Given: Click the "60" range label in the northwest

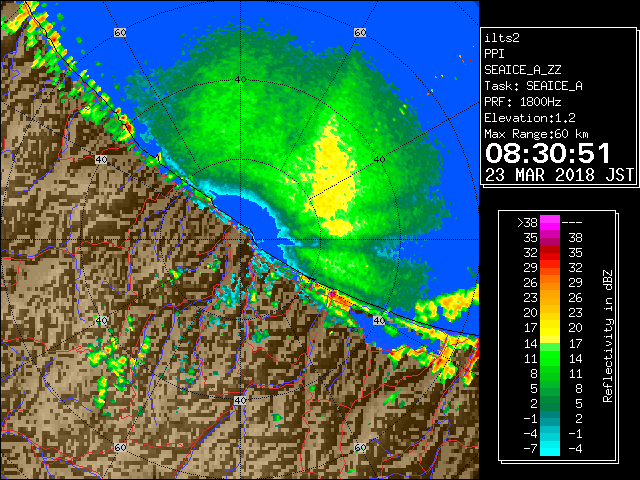Looking at the screenshot, I should [120, 32].
